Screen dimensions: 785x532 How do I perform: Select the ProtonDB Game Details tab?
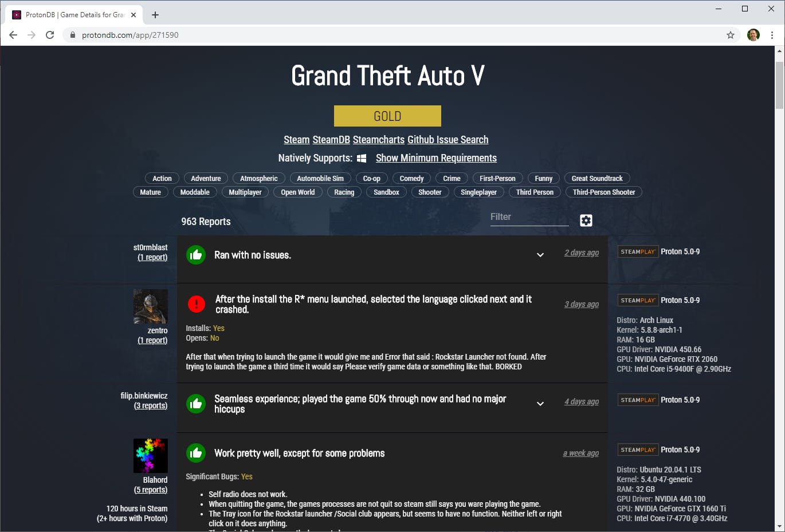[x=74, y=15]
